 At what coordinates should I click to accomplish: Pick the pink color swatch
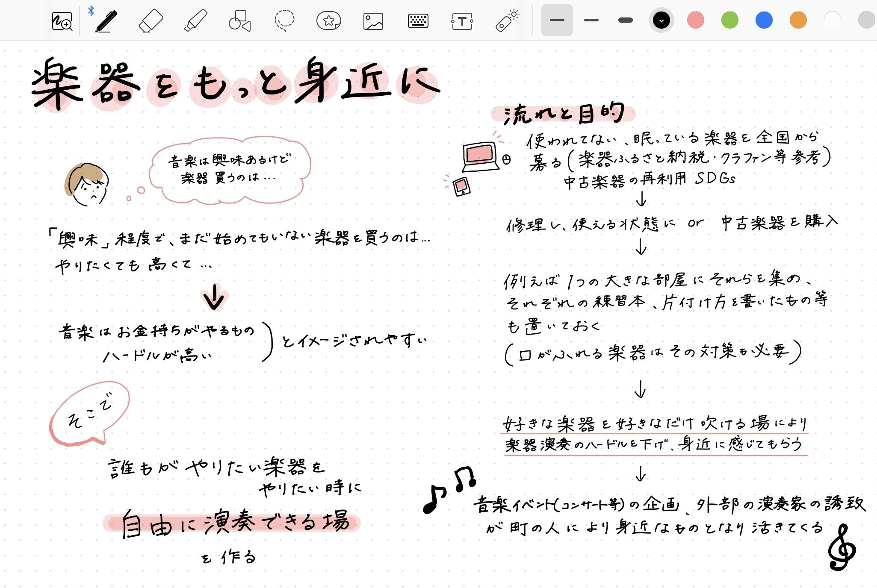(x=696, y=20)
